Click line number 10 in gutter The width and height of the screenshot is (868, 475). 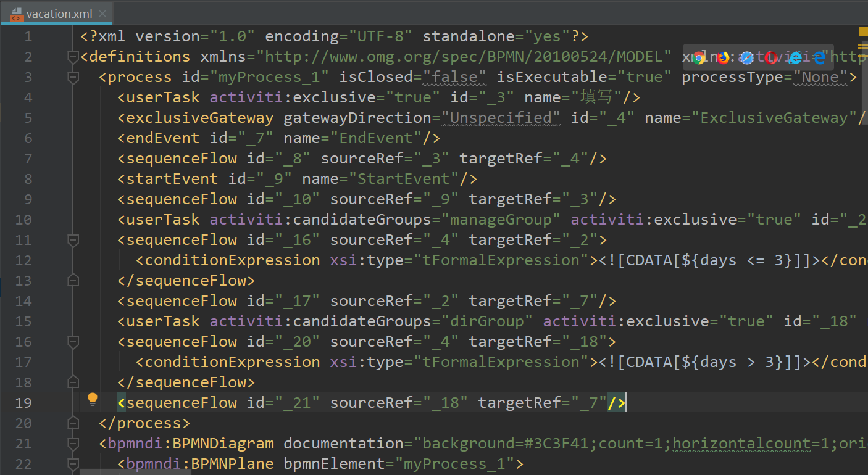click(23, 220)
